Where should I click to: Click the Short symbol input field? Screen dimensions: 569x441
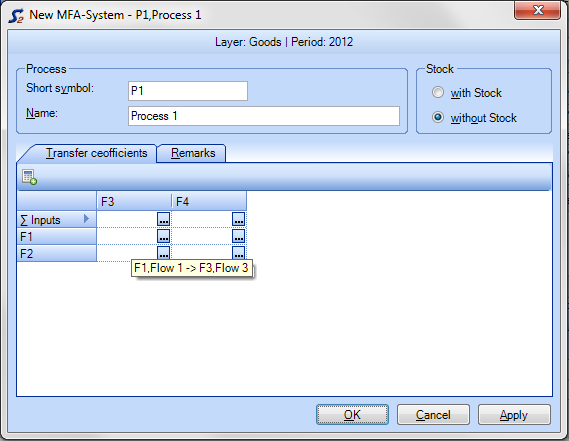[x=188, y=91]
